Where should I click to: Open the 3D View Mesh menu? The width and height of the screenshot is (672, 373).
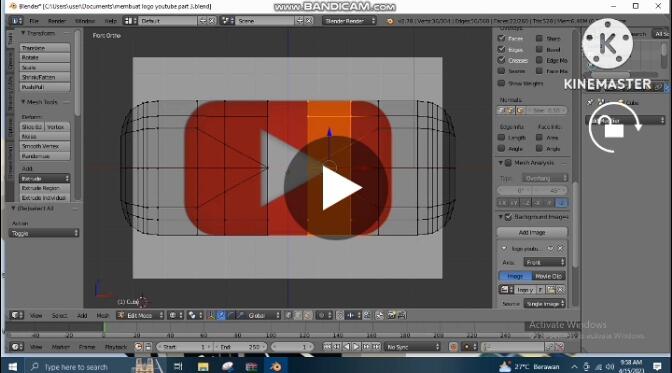click(102, 316)
